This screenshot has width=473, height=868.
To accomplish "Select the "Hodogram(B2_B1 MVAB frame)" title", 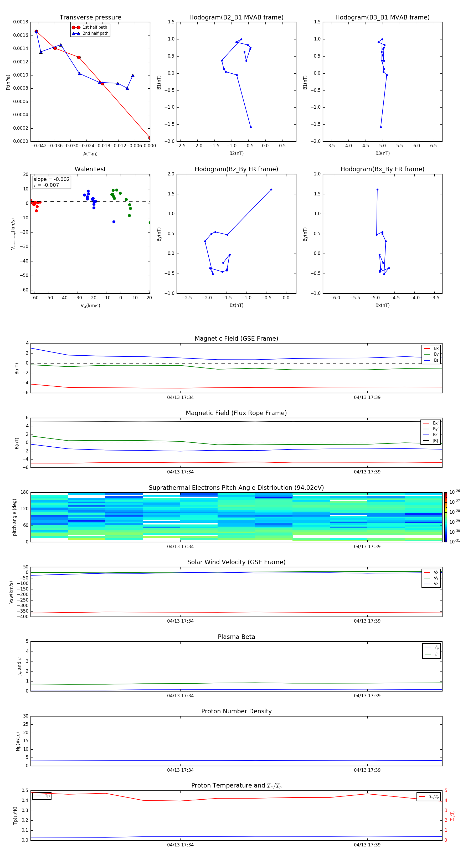I will pos(236,18).
